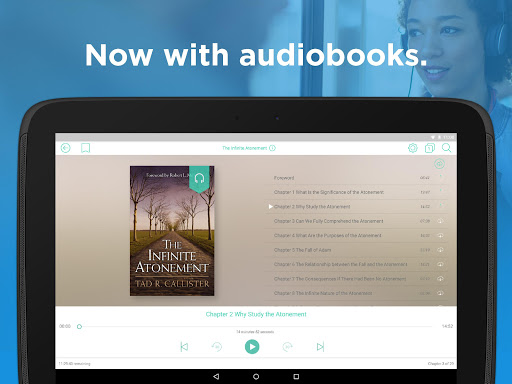
Task: Tap the back arrow icon
Action: [66, 148]
